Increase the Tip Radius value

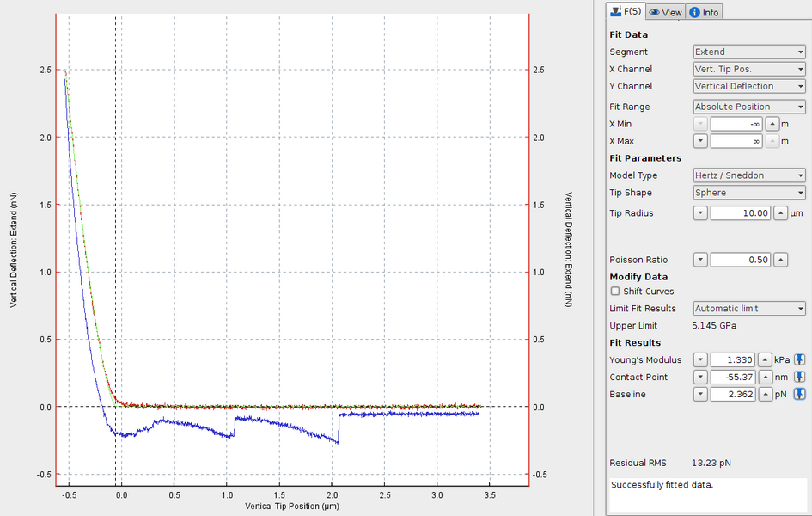click(x=780, y=213)
